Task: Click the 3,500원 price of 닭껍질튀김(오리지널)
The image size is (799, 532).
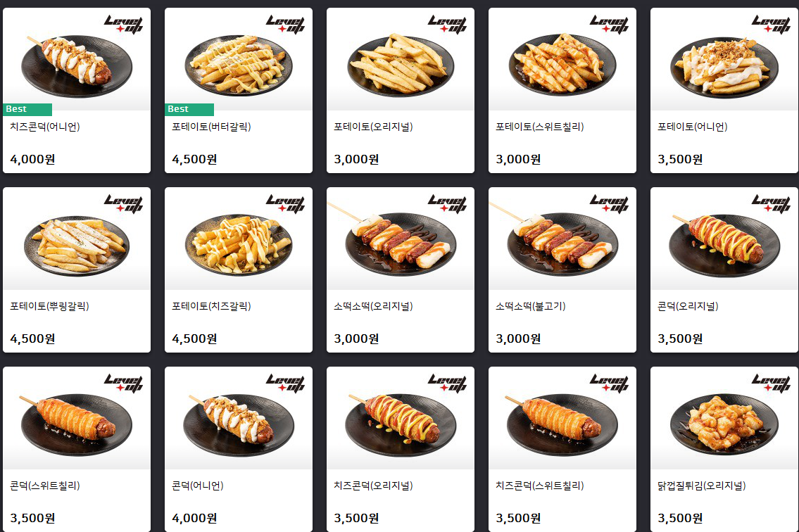Action: [680, 518]
